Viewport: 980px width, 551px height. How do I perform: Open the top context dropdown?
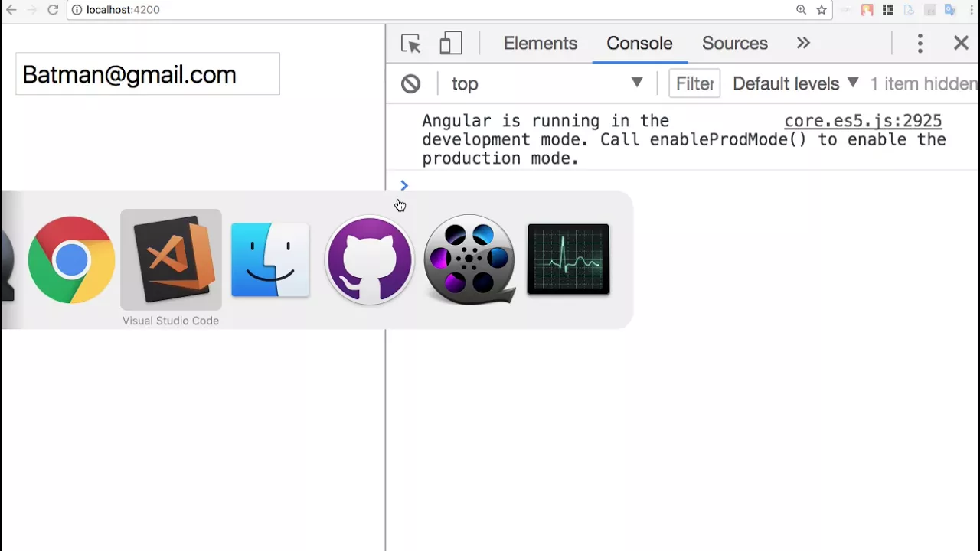point(547,83)
